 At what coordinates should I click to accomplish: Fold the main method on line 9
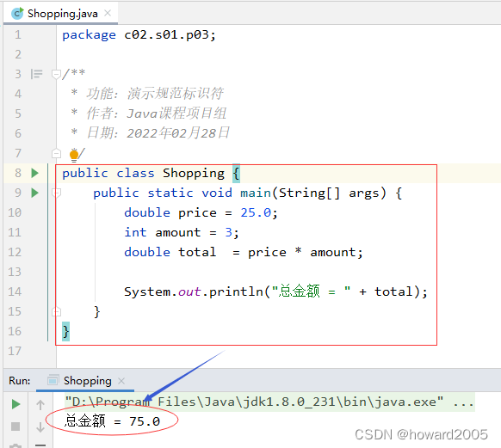(56, 193)
